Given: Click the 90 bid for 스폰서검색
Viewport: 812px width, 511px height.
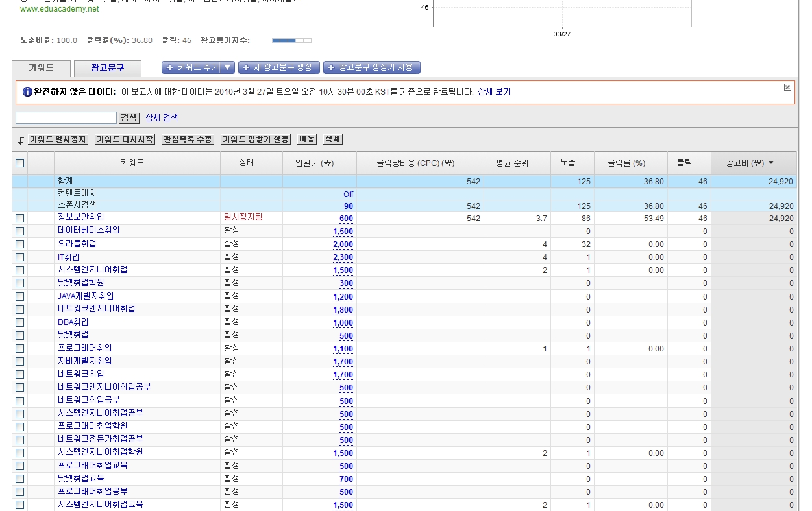Looking at the screenshot, I should click(x=349, y=206).
